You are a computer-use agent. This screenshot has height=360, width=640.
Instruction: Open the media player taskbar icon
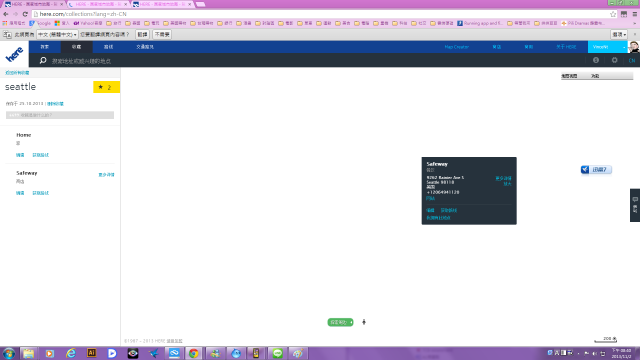click(x=50, y=353)
